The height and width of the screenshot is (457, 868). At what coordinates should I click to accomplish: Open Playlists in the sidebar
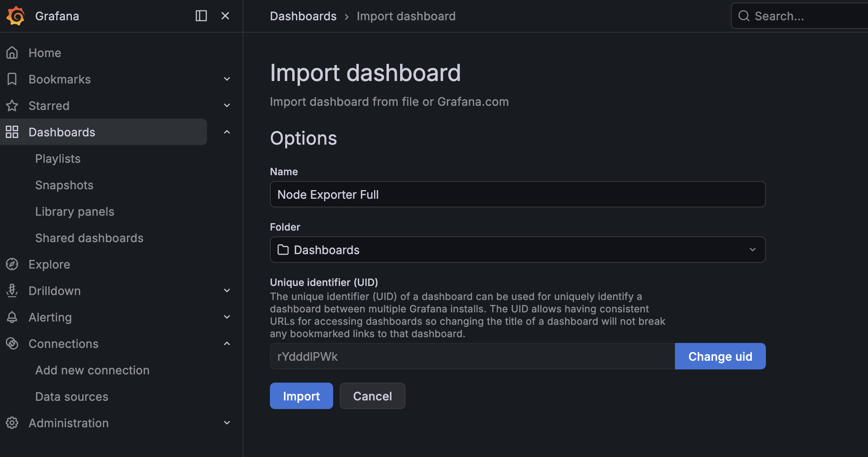[58, 159]
